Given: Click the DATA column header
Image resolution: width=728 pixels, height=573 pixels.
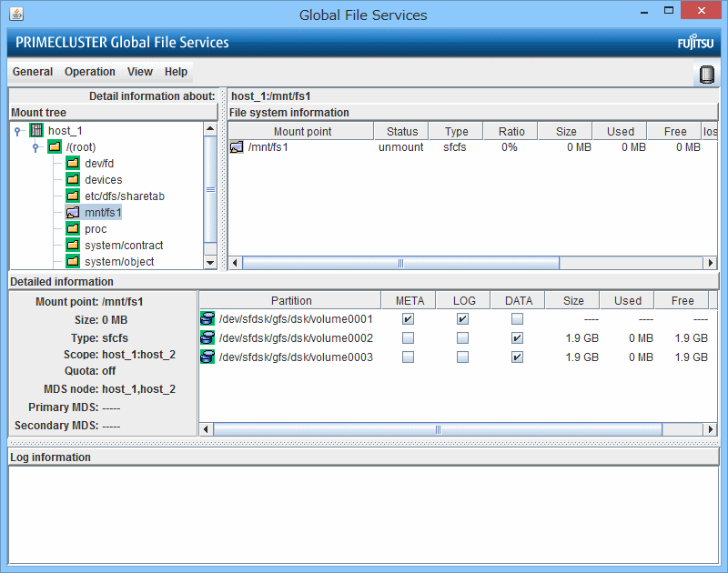Looking at the screenshot, I should (518, 301).
